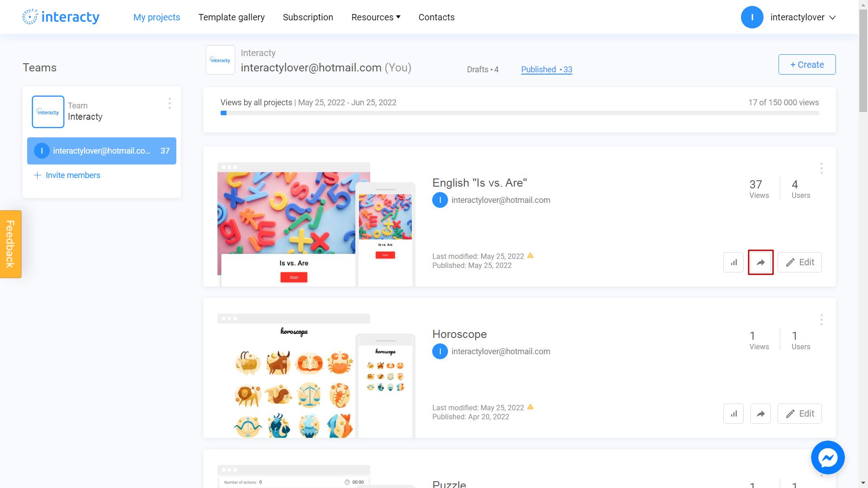Image resolution: width=868 pixels, height=488 pixels.
Task: Toggle Drafts 4 view filter
Action: (482, 69)
